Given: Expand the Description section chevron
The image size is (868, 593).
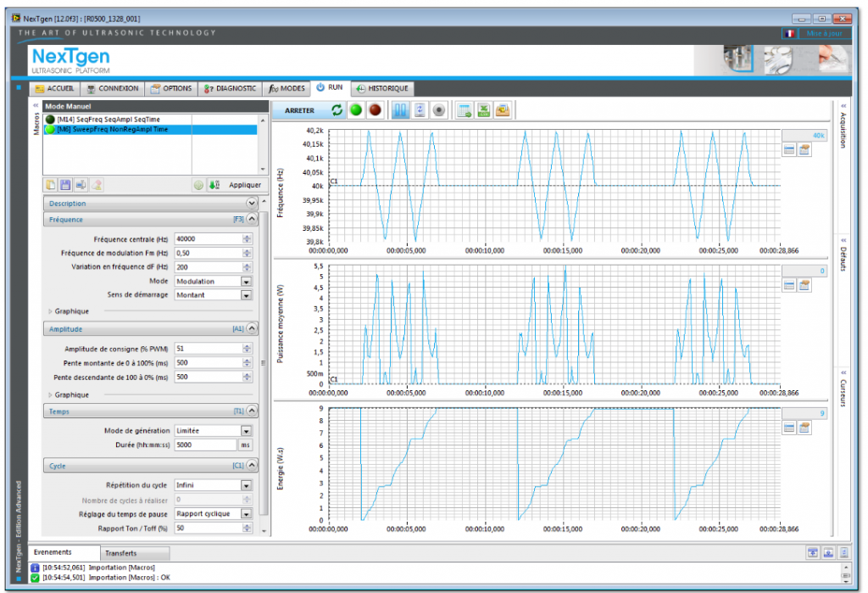Looking at the screenshot, I should click(x=251, y=204).
